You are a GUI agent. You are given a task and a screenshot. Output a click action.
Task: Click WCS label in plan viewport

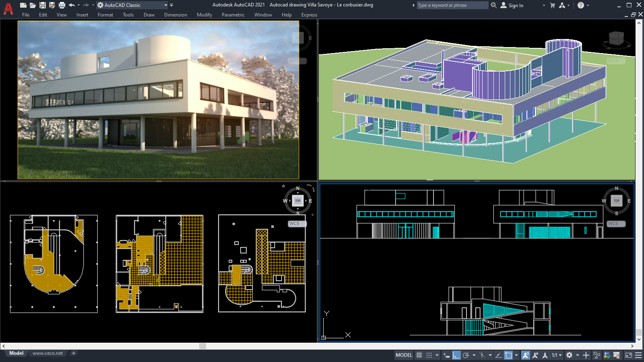[x=294, y=224]
